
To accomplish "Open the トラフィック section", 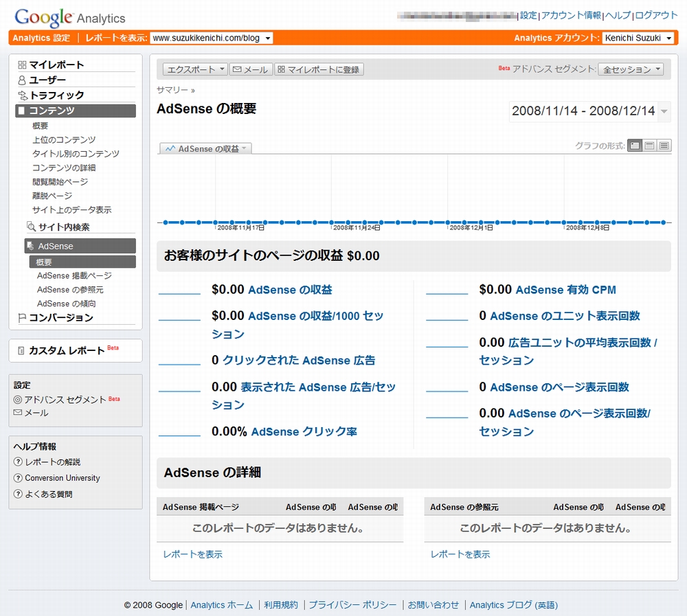I will click(56, 95).
